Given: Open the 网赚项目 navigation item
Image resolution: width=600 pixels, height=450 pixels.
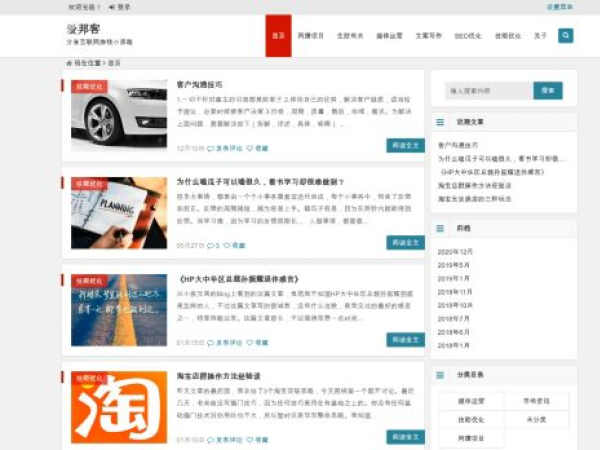Looking at the screenshot, I should point(311,36).
